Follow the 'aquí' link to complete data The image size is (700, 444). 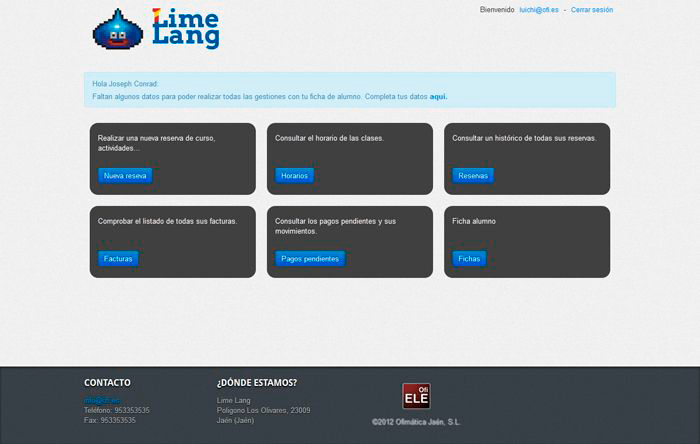[438, 97]
